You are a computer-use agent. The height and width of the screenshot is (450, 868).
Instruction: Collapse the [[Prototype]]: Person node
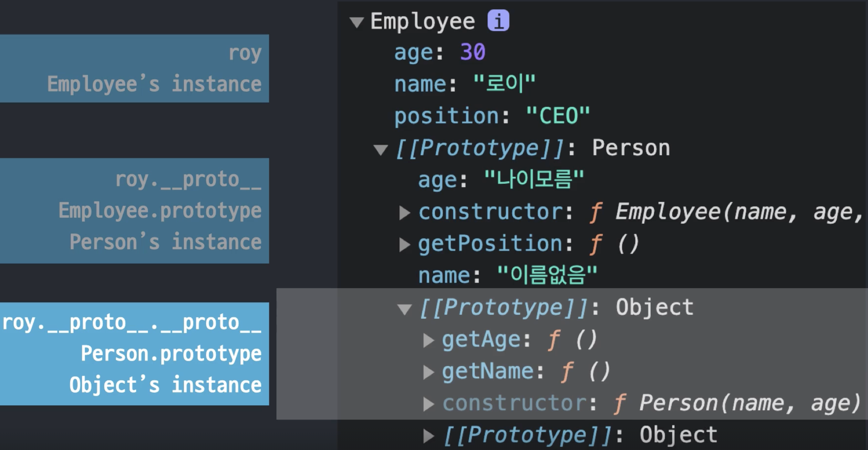381,150
